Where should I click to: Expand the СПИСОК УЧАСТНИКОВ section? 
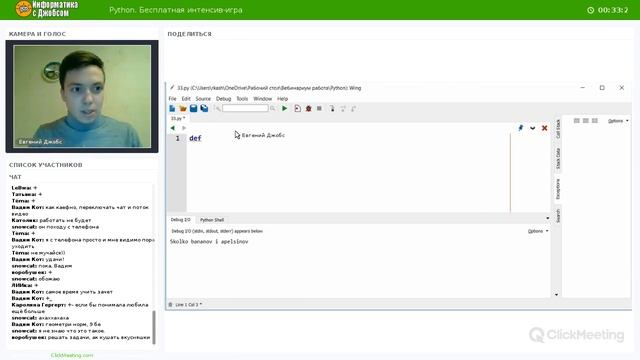(46, 165)
